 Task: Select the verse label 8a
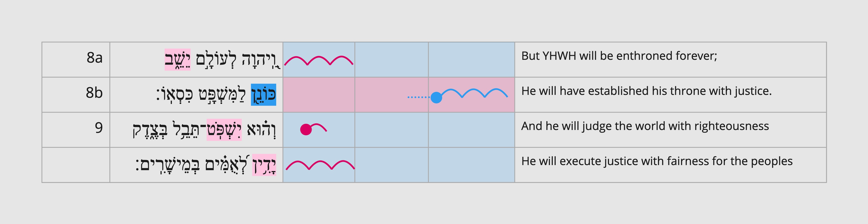coord(94,58)
